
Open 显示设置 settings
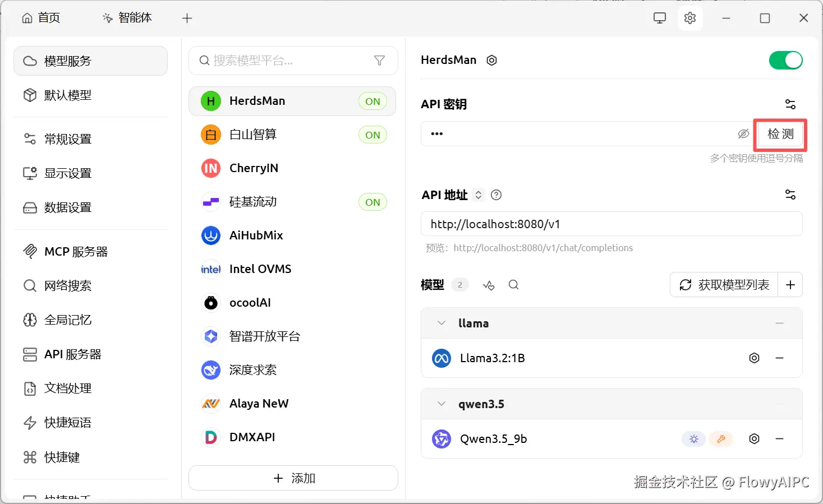point(90,173)
